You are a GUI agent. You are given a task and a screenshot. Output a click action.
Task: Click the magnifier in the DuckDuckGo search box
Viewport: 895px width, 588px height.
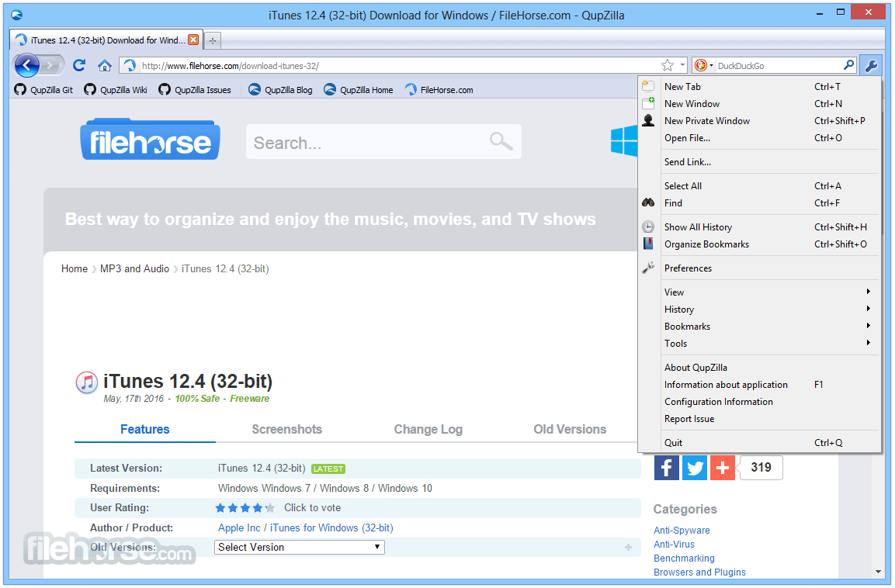(848, 65)
